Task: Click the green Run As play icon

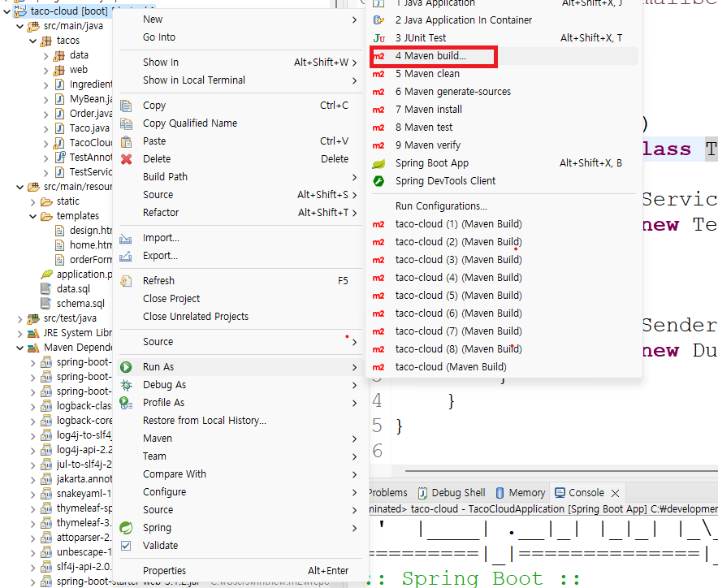Action: tap(126, 367)
